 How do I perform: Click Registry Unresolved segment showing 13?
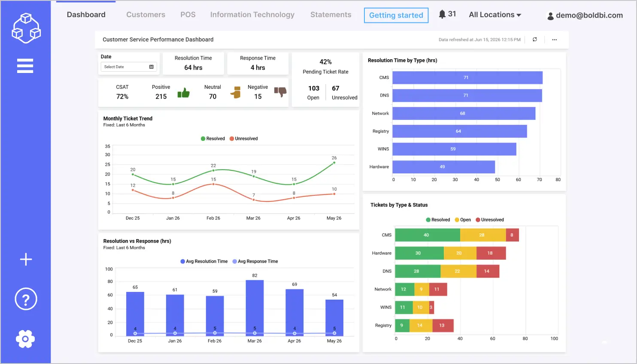[443, 325]
